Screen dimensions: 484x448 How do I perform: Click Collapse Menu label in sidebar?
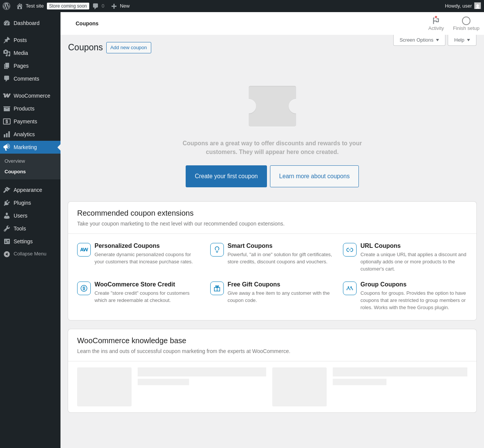click(x=30, y=254)
